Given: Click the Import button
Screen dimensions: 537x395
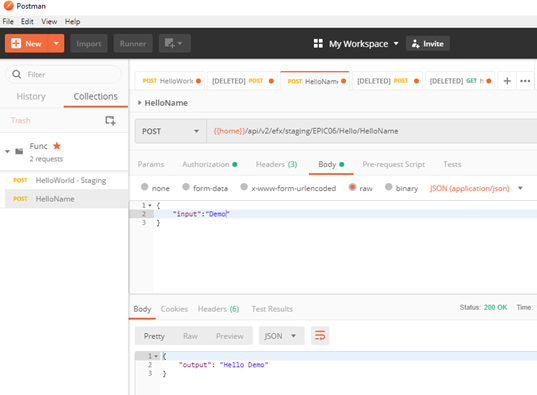Looking at the screenshot, I should click(89, 44).
